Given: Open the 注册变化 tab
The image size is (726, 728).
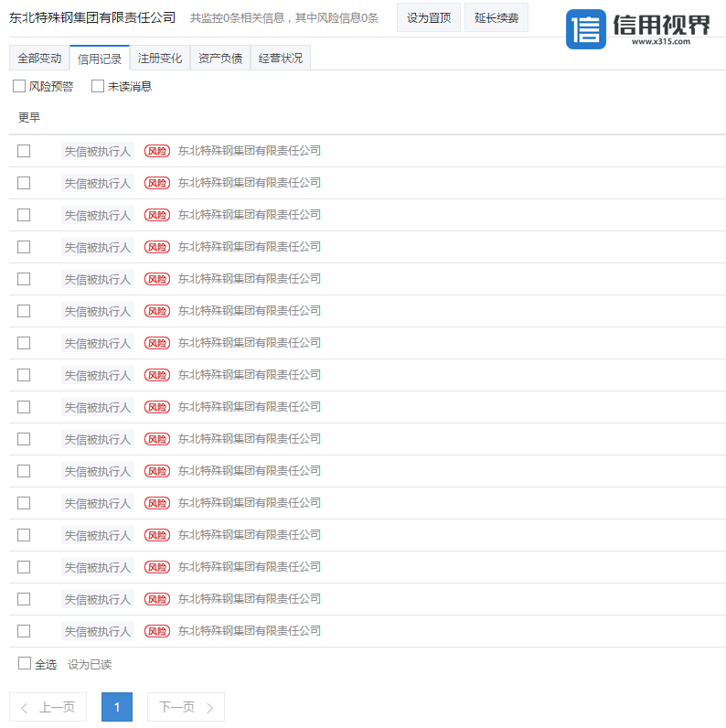Looking at the screenshot, I should [160, 58].
